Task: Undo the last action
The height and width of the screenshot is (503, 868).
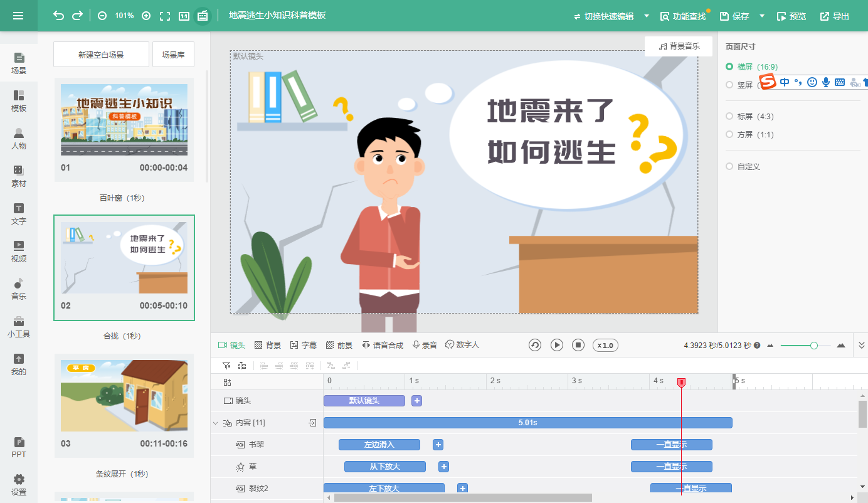Action: tap(58, 16)
